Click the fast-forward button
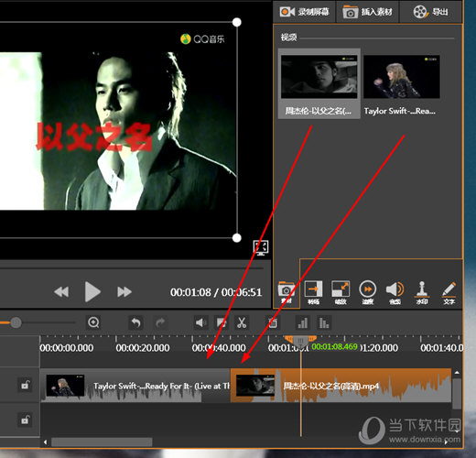The height and width of the screenshot is (458, 476). coord(124,292)
